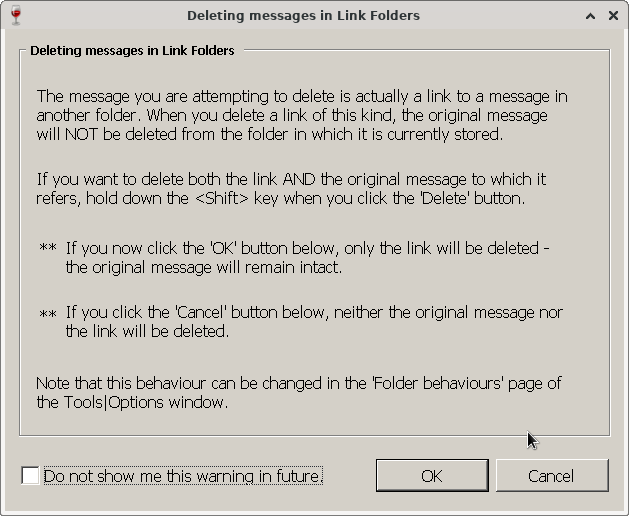Click the capitalized word 'AND' in the message
Screen dimensions: 629x516
pyautogui.click(x=300, y=179)
